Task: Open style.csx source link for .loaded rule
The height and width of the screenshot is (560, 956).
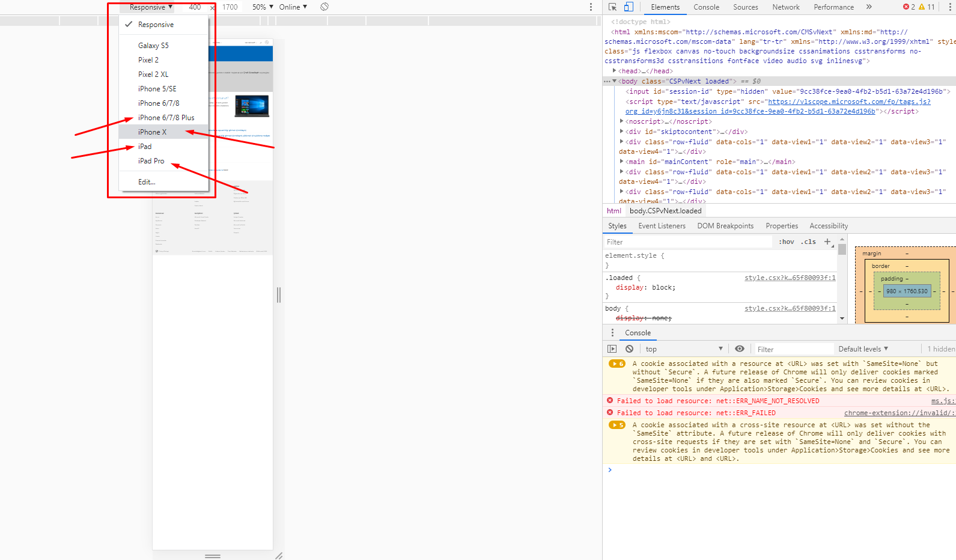Action: [x=790, y=278]
